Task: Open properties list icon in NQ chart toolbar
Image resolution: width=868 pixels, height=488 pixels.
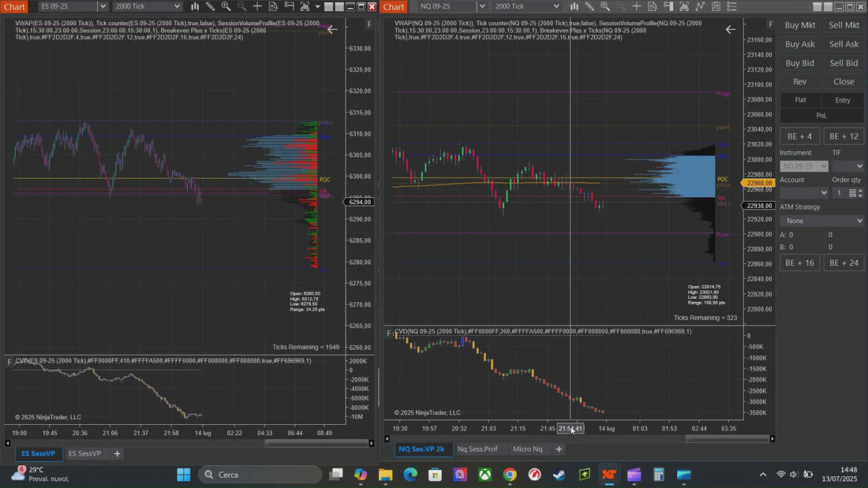Action: (731, 6)
